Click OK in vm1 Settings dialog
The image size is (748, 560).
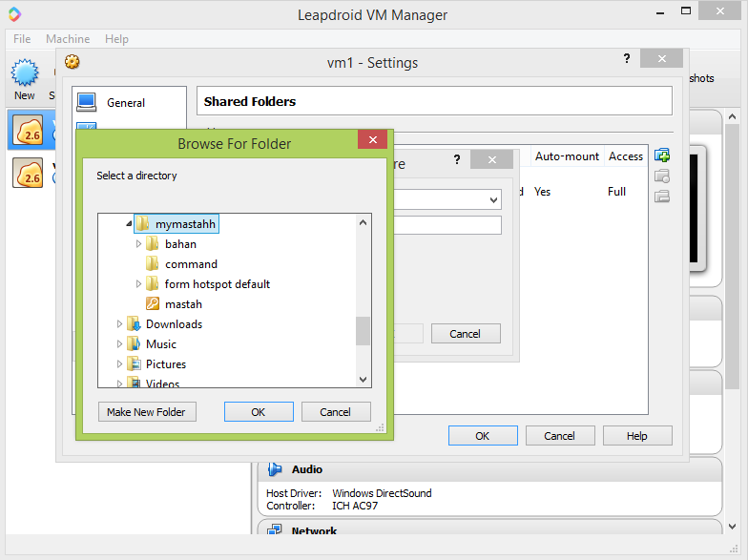click(x=483, y=436)
